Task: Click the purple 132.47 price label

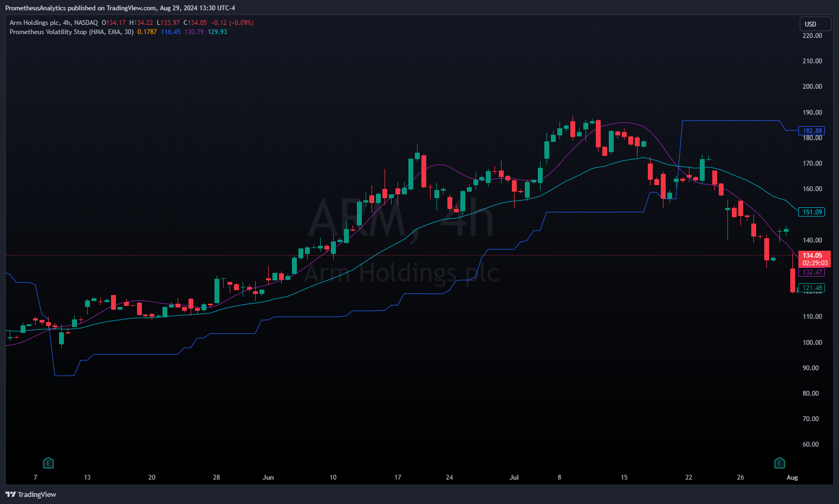Action: click(x=812, y=272)
